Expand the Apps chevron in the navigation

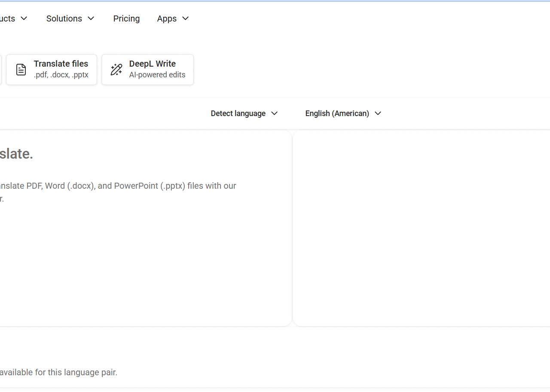(x=185, y=18)
